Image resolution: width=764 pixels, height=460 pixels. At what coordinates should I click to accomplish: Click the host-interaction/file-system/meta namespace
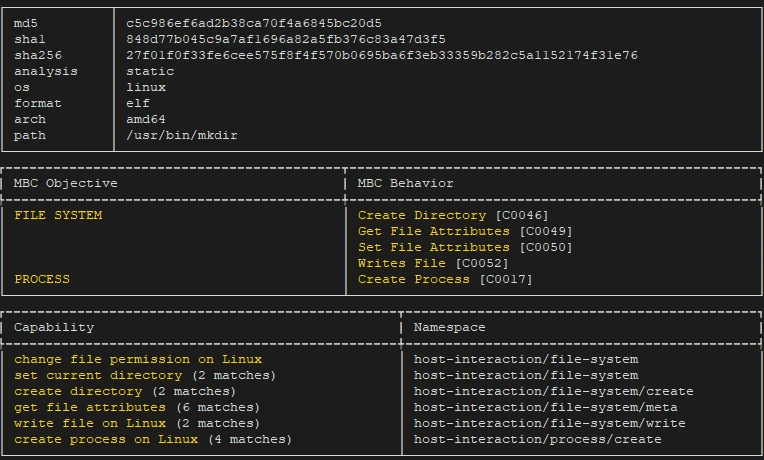(546, 407)
